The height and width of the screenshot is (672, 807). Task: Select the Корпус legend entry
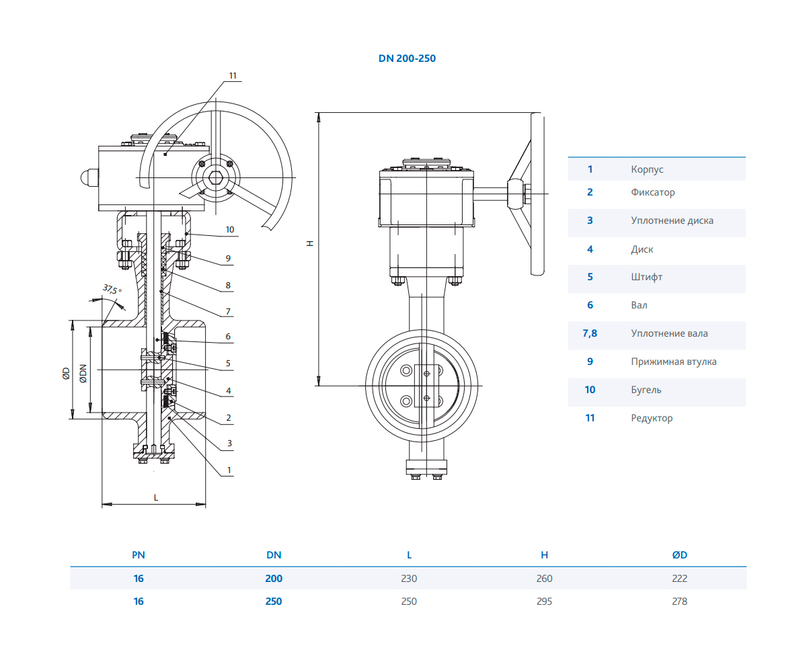point(647,169)
